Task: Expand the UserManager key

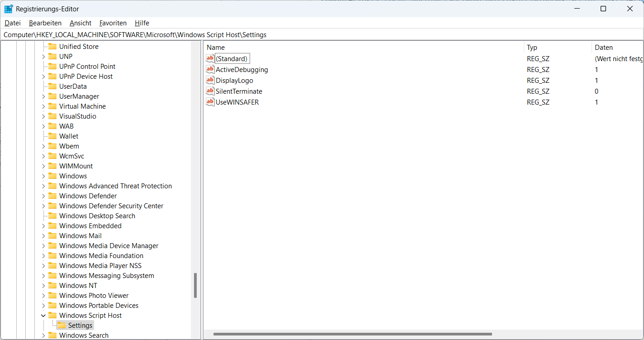Action: click(x=43, y=96)
